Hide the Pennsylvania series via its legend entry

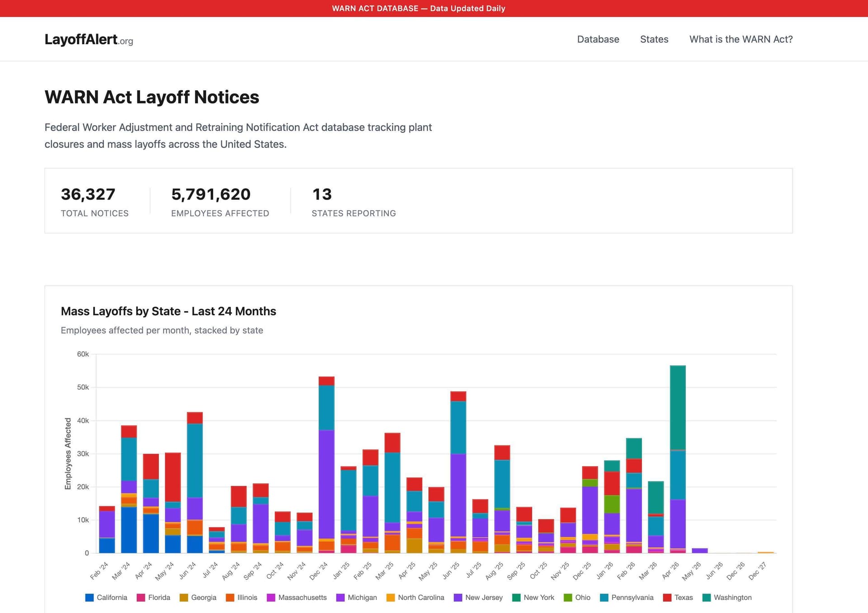(633, 597)
